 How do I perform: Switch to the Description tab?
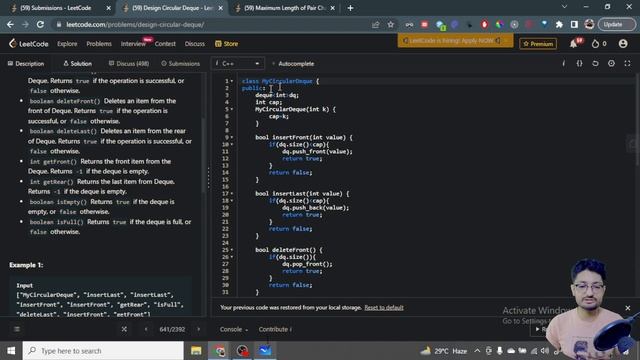point(26,64)
